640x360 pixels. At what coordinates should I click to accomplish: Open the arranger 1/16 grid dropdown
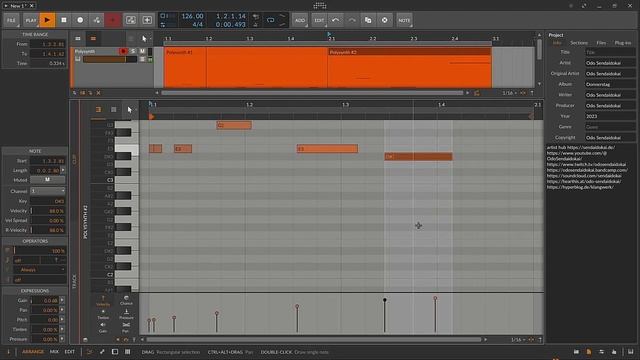tap(509, 93)
